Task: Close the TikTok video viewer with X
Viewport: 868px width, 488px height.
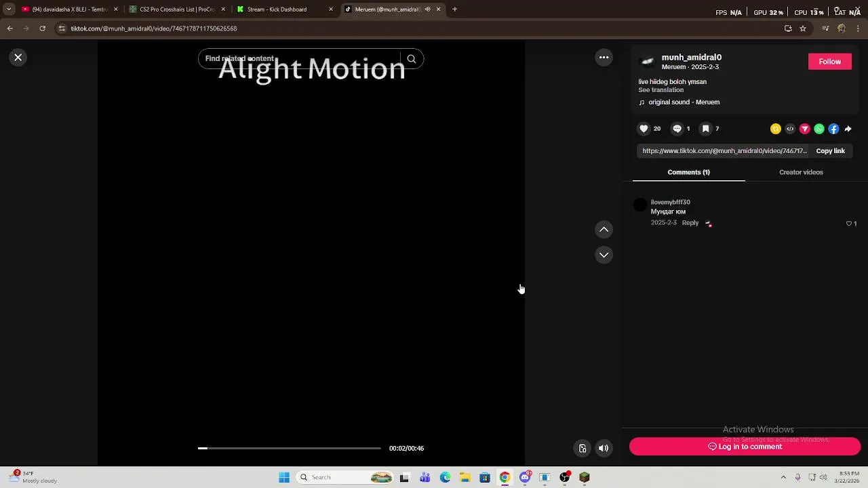Action: (18, 58)
